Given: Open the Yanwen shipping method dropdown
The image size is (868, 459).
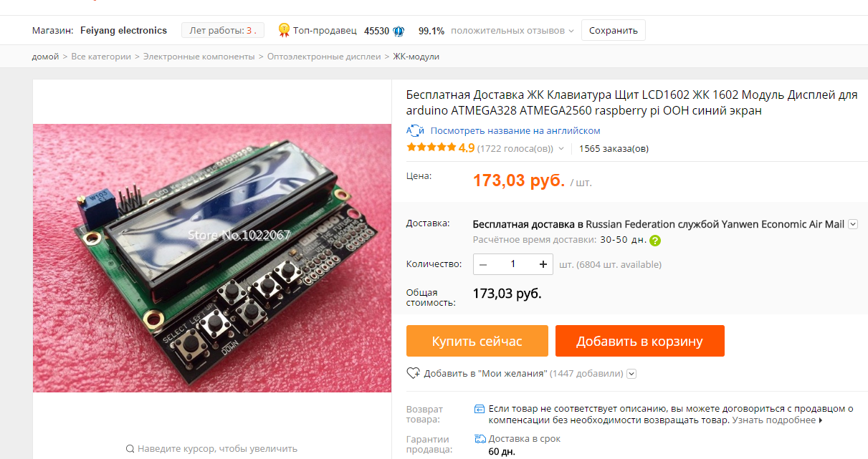Looking at the screenshot, I should pyautogui.click(x=853, y=224).
